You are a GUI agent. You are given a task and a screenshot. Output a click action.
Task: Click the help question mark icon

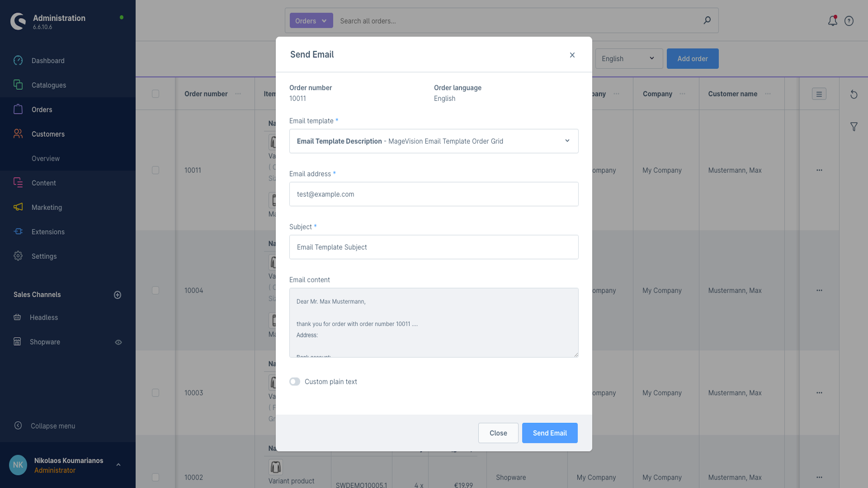(x=849, y=21)
